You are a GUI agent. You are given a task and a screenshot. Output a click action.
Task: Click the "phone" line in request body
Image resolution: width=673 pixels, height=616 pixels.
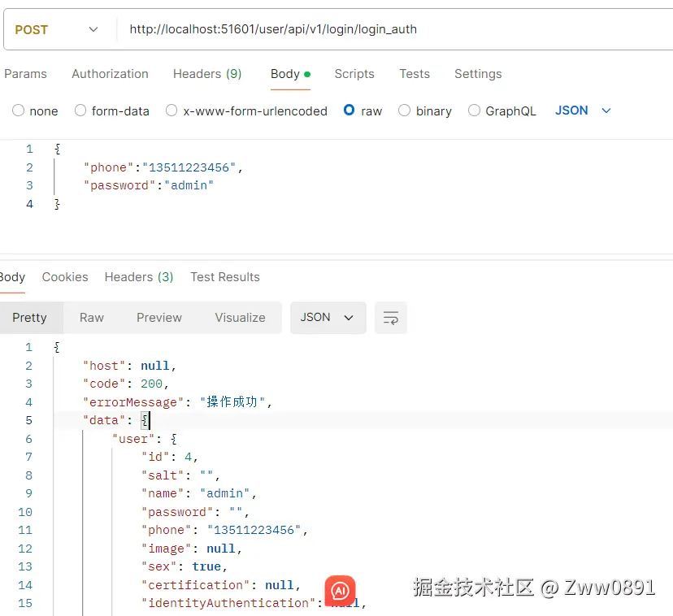pos(163,167)
